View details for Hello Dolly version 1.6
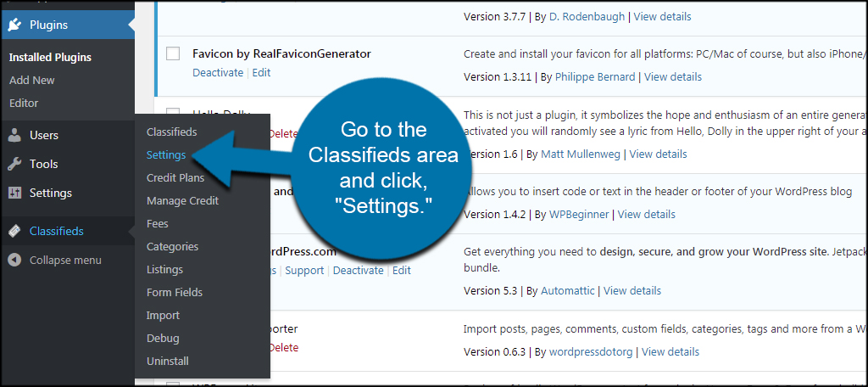Screen dimensions: 868x387 click(658, 154)
